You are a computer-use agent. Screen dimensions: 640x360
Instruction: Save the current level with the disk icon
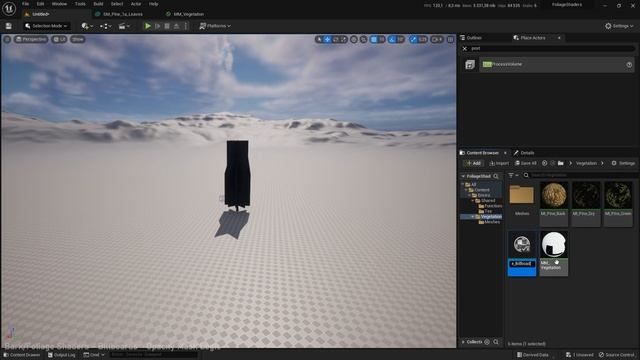click(9, 26)
